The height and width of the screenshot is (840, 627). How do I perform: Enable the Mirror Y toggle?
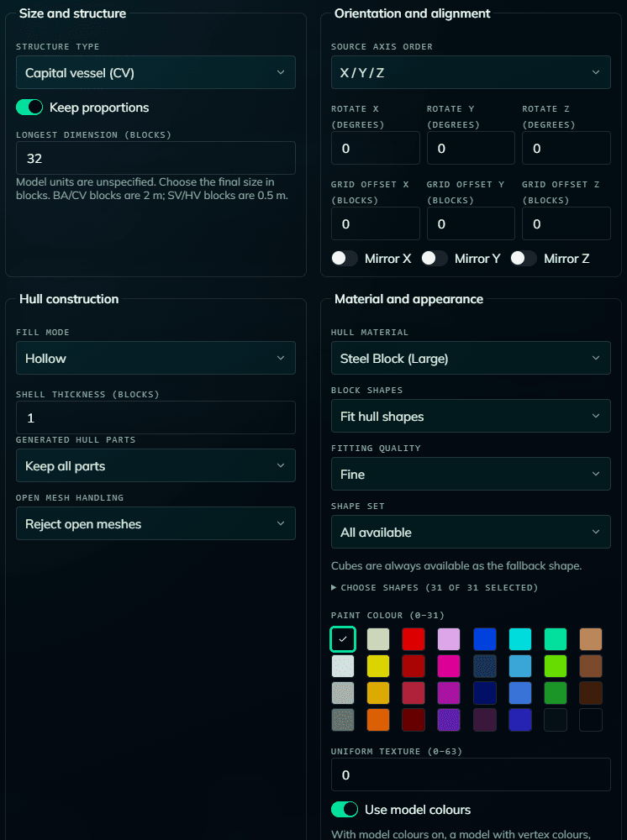coord(435,258)
